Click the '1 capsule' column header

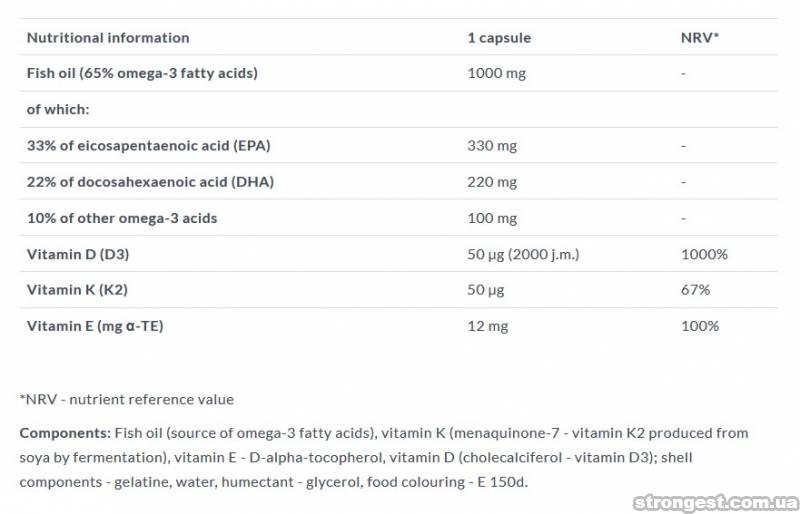point(499,38)
